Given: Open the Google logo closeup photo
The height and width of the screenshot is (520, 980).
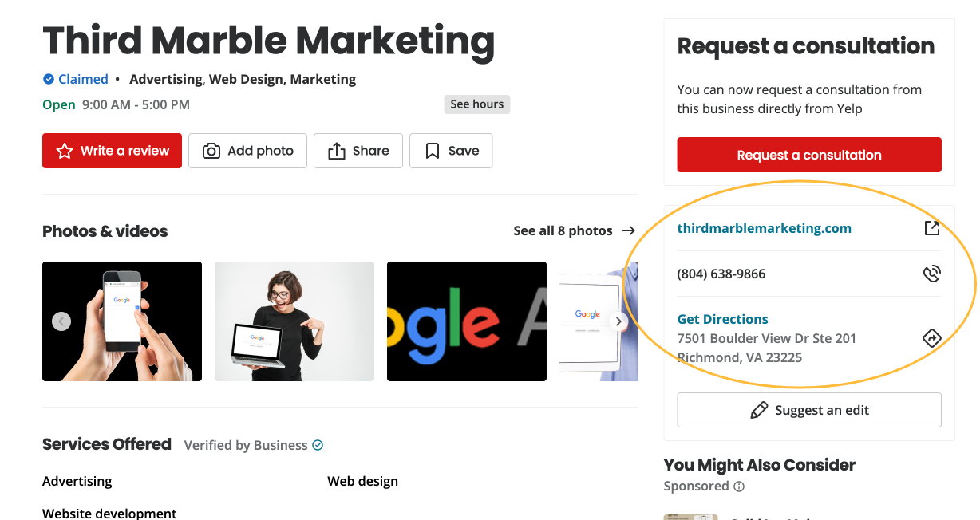Looking at the screenshot, I should (x=467, y=321).
